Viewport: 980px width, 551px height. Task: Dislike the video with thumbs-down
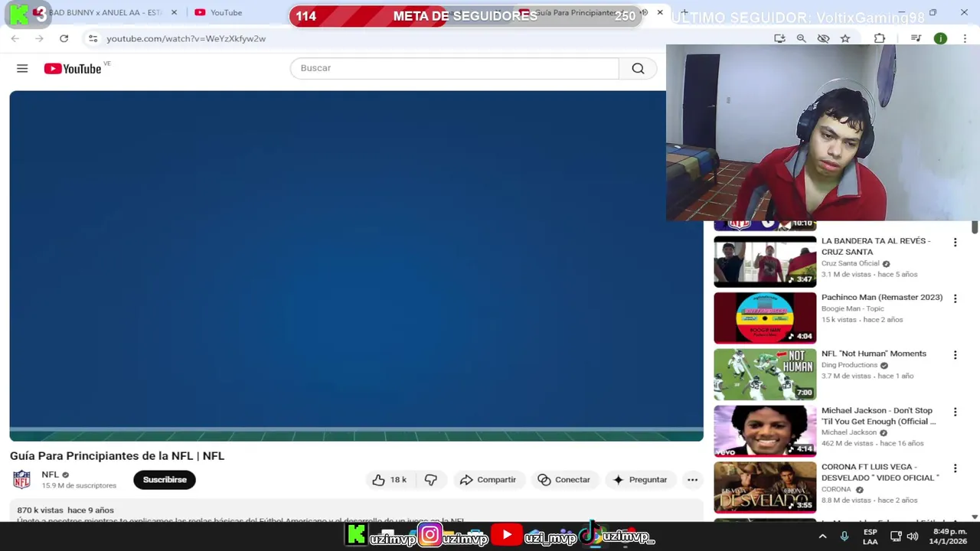[x=431, y=480]
